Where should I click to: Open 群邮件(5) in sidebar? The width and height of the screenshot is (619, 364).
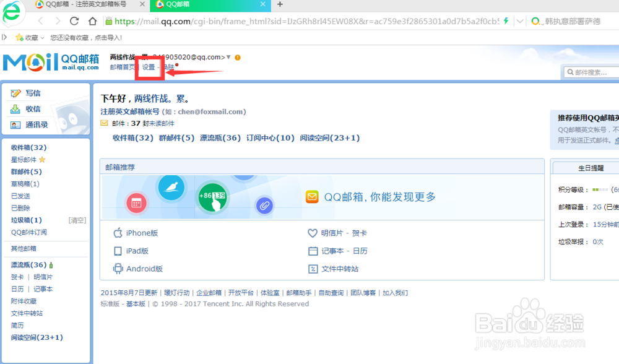[26, 171]
